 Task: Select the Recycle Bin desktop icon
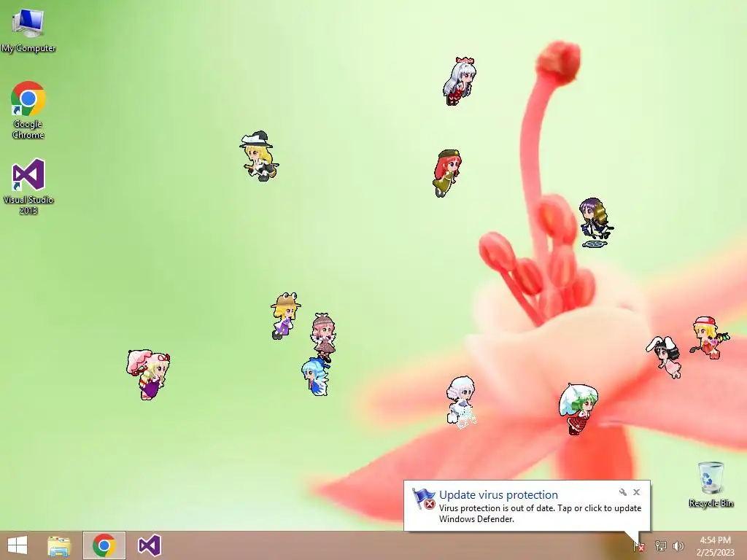coord(711,484)
